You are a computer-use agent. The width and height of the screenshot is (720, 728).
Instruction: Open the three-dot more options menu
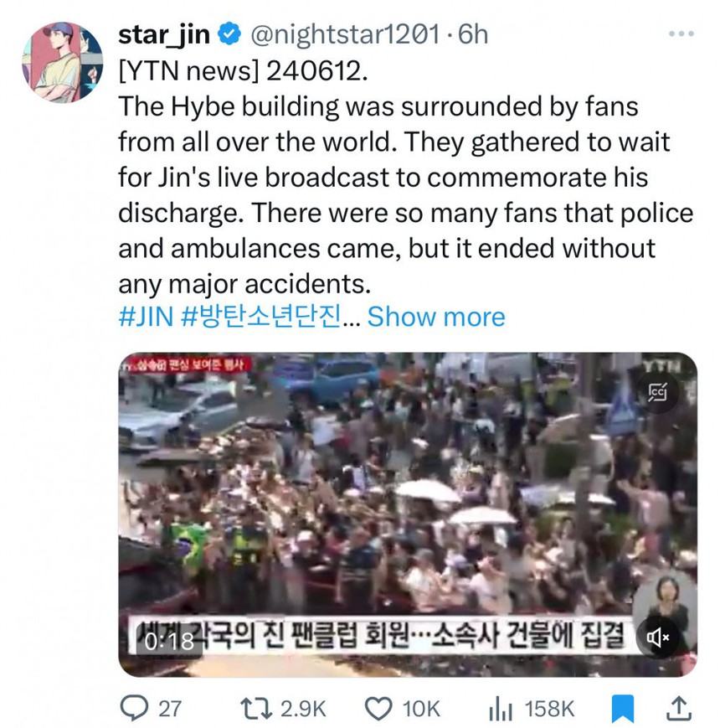pos(681,34)
